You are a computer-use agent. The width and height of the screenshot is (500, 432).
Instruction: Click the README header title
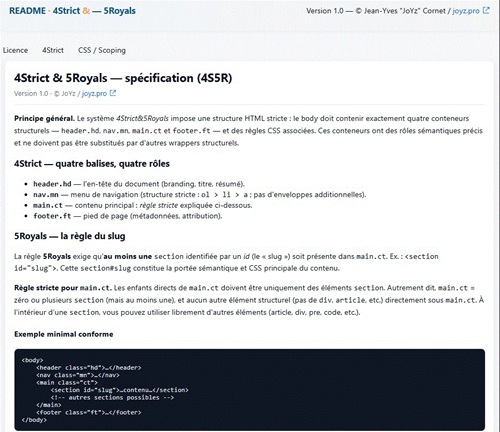27,11
